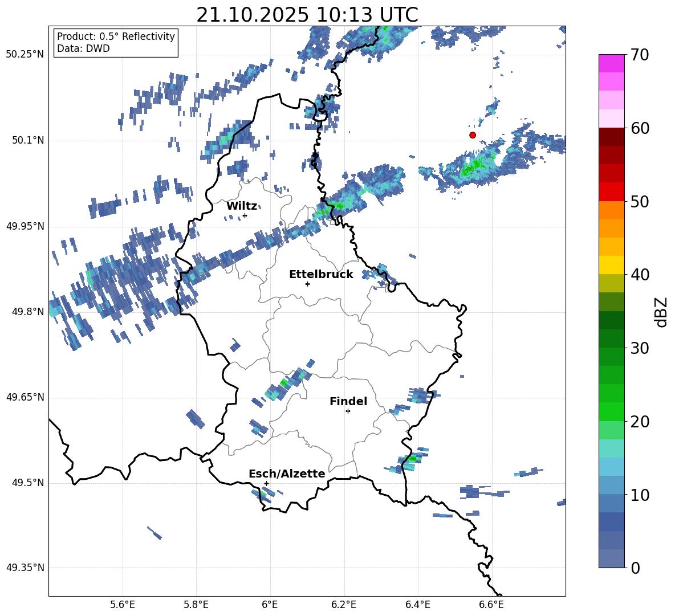Click the 6.4°E longitude label

(x=417, y=605)
